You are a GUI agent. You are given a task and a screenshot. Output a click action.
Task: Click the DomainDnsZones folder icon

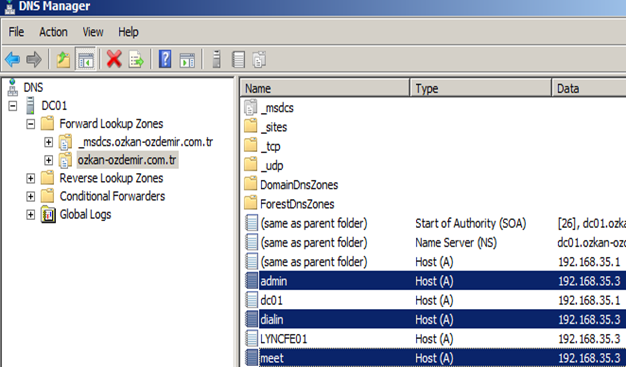250,184
